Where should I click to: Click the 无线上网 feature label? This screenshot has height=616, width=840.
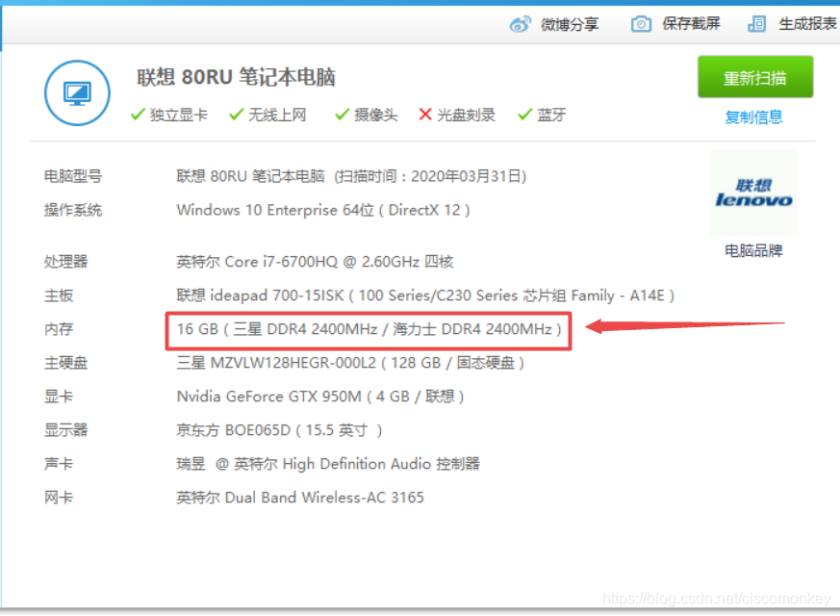tap(277, 115)
